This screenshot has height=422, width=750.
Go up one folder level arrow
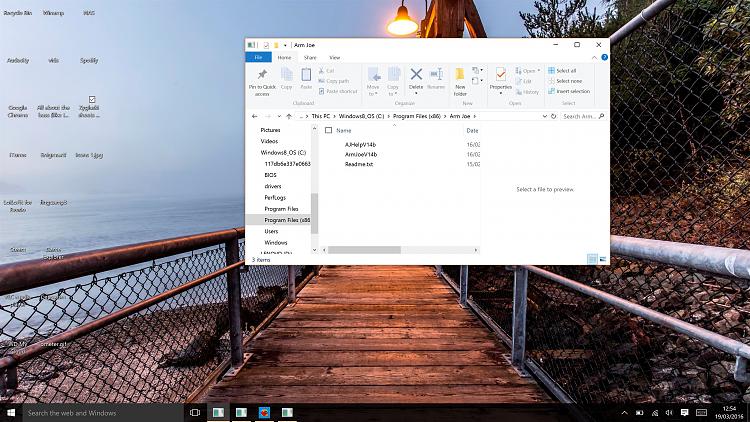tap(289, 116)
